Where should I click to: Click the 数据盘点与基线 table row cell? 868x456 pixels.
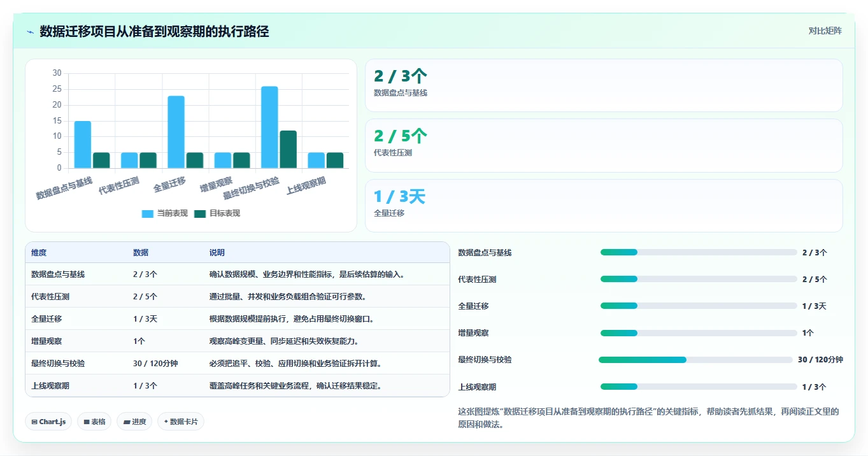tap(58, 274)
